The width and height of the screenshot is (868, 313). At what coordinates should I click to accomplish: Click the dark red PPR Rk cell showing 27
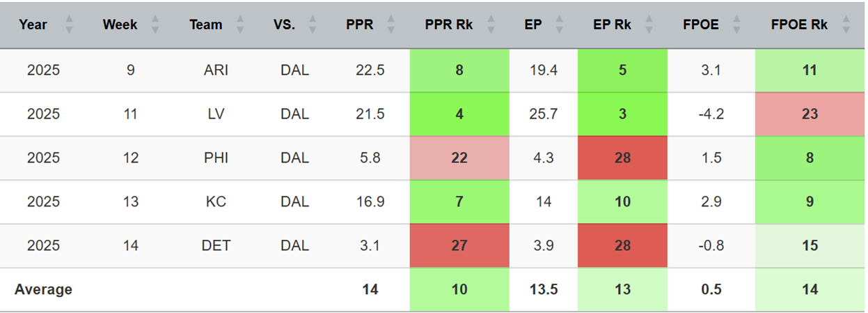[x=459, y=245]
